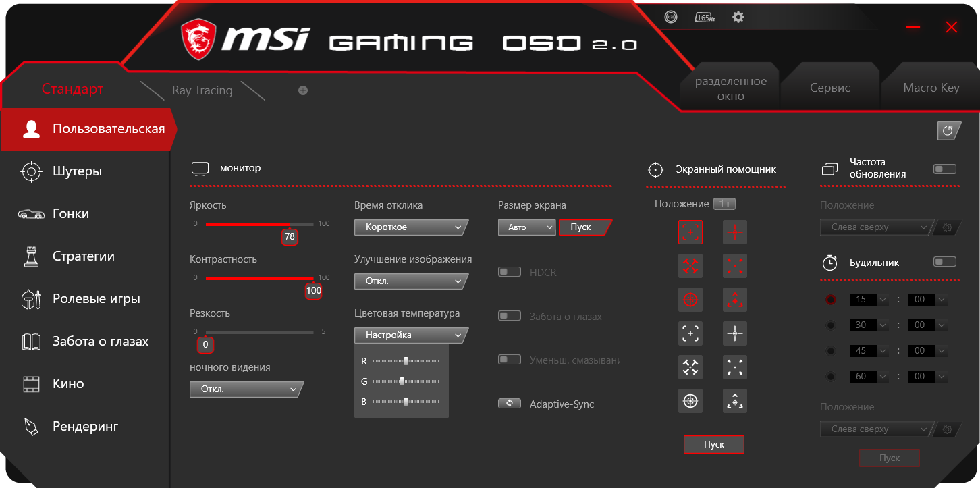Select the Стратегии mode
This screenshot has height=488, width=980.
pos(85,256)
